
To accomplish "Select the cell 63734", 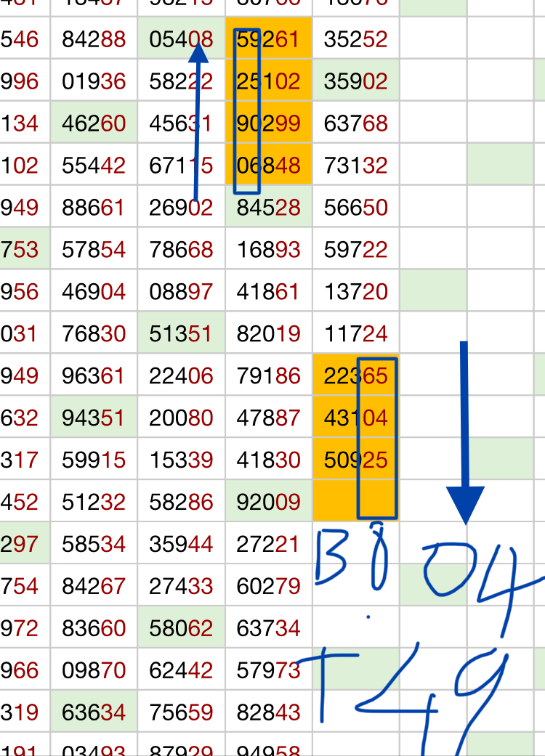I will (269, 627).
